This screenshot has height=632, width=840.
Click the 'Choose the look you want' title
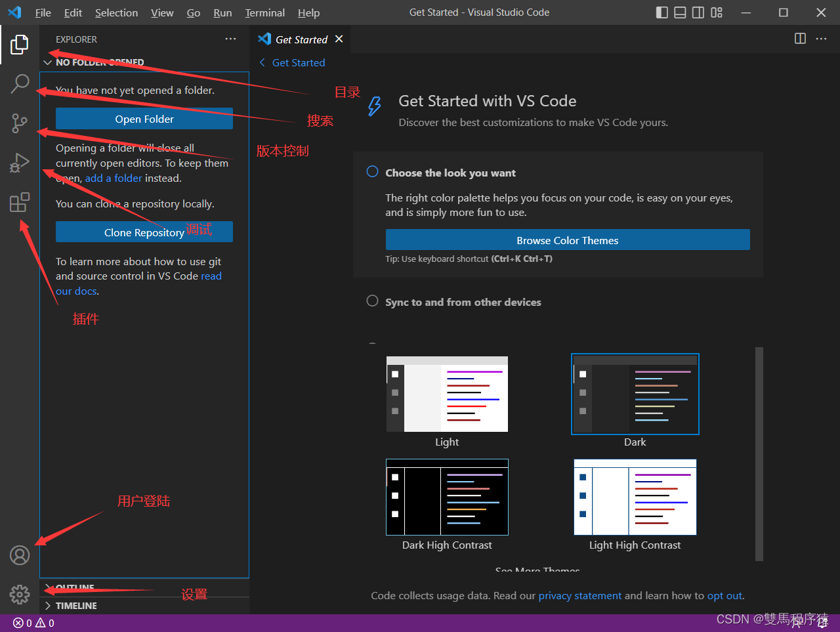[451, 173]
